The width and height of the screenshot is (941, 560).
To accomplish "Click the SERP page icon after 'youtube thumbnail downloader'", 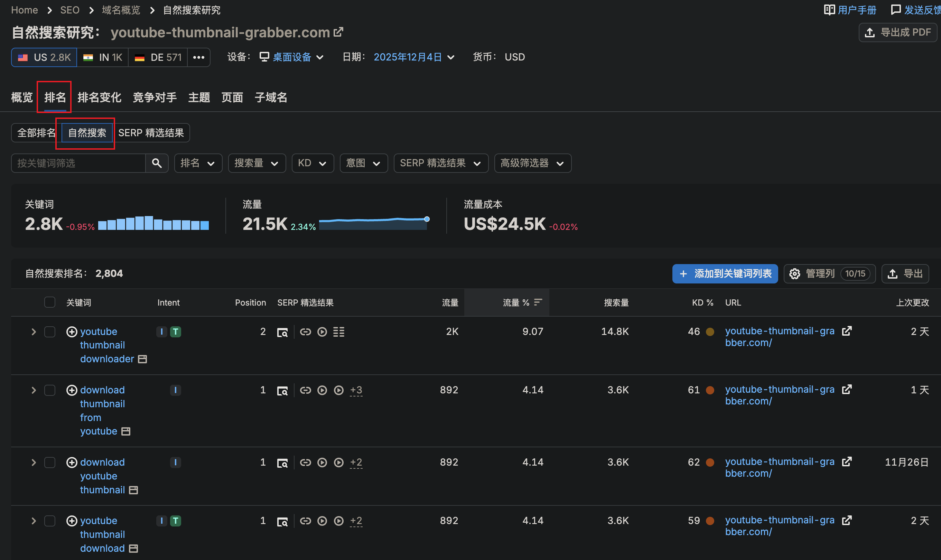I will [x=142, y=359].
